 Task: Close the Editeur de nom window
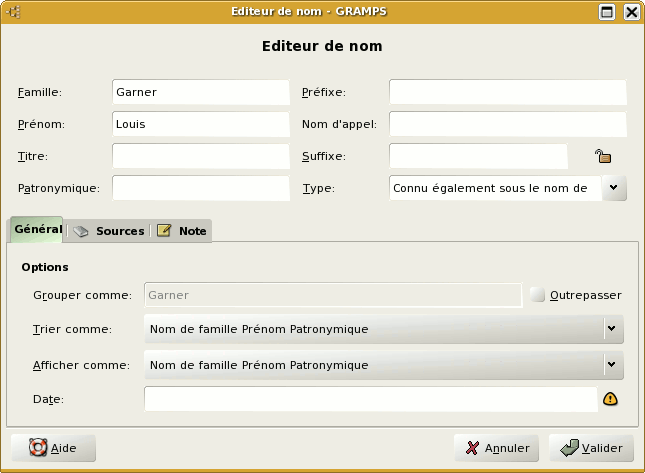[631, 12]
